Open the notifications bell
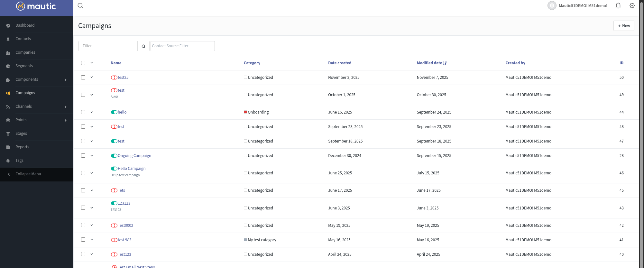 pyautogui.click(x=618, y=5)
